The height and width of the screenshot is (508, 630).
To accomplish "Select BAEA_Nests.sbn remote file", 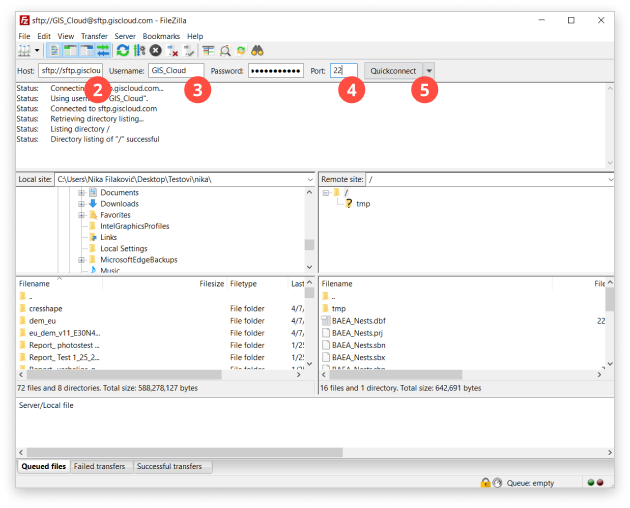I will [358, 345].
